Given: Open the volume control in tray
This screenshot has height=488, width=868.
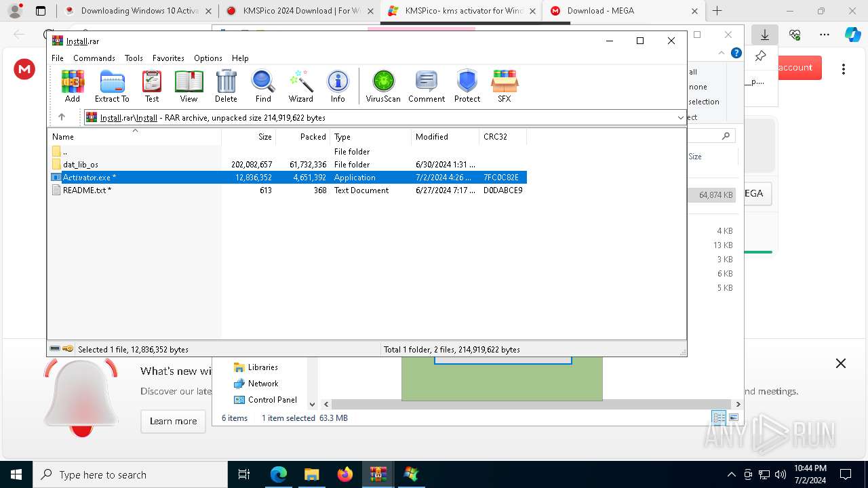Looking at the screenshot, I should [x=781, y=474].
